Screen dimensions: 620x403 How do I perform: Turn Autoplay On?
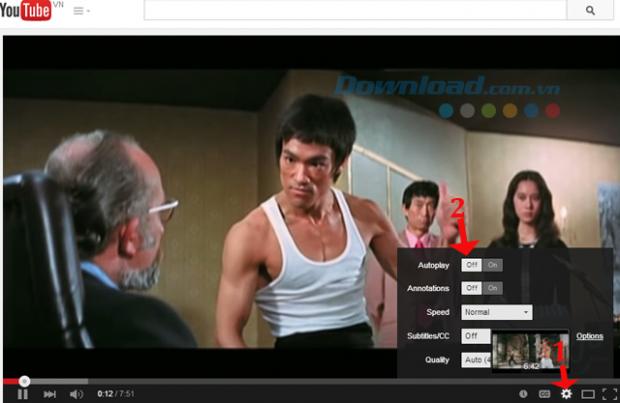coord(493,265)
